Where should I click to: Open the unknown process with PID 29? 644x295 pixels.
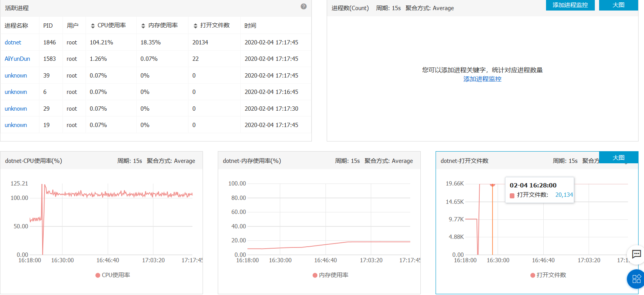(16, 109)
